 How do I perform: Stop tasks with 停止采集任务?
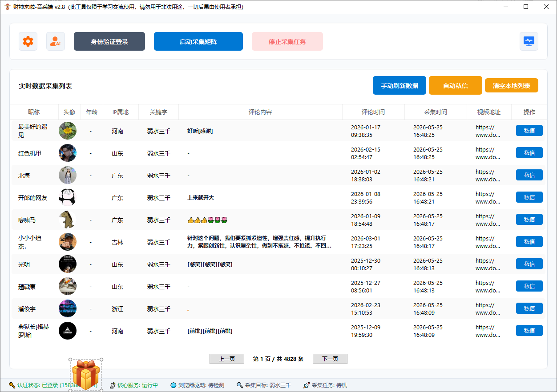click(x=287, y=41)
